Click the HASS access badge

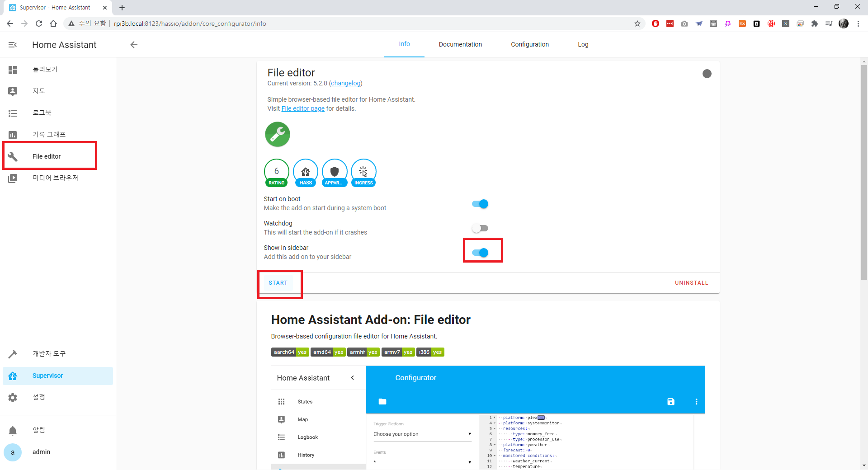coord(306,173)
